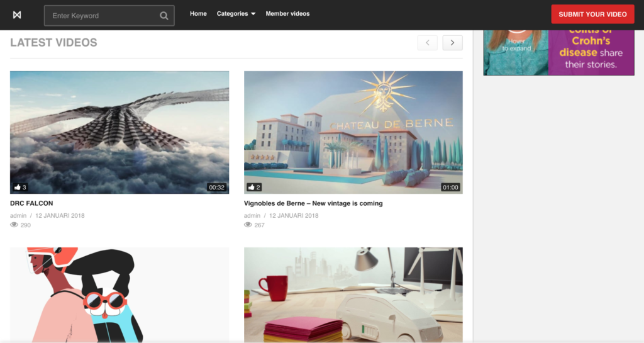Click thumbs-up icon on Chateau de Berne video
This screenshot has height=343, width=644.
(252, 188)
